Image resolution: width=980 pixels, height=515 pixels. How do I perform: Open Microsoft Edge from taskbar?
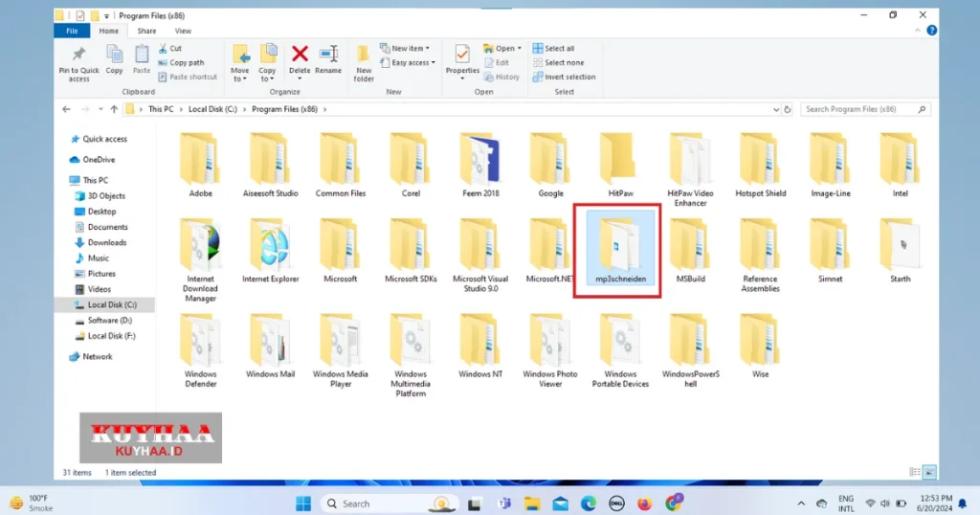click(x=589, y=504)
